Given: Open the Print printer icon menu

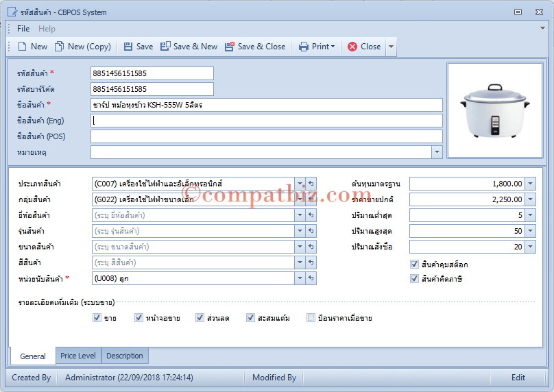Looking at the screenshot, I should pos(304,47).
